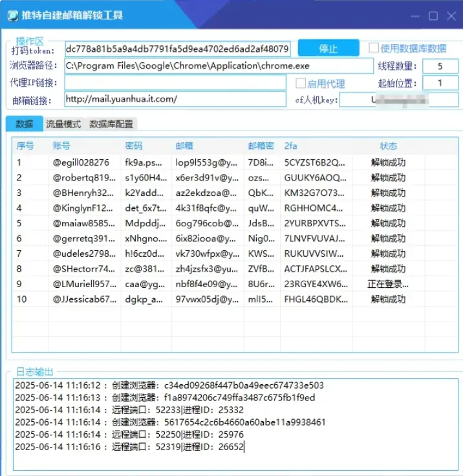This screenshot has height=476, width=463.
Task: Click email cell zh4jzsfx3@yu...
Action: (207, 269)
